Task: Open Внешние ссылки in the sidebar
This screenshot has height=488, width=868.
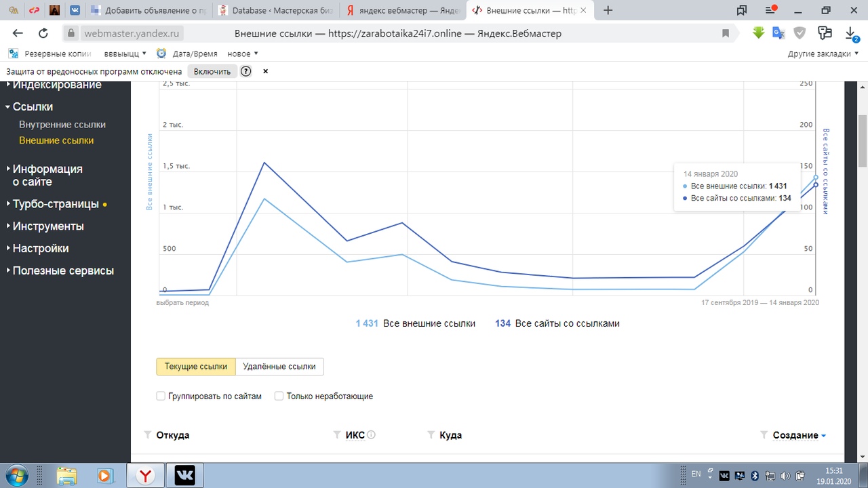Action: pyautogui.click(x=56, y=140)
